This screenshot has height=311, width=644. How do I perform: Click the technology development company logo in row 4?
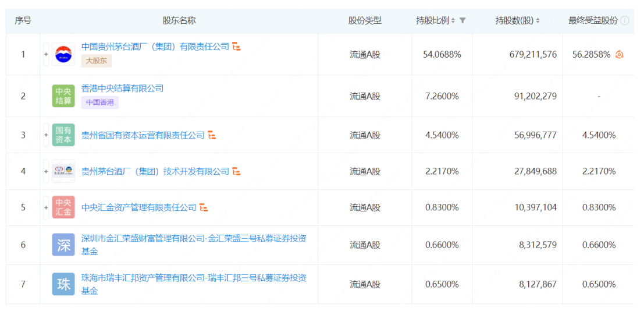[63, 171]
